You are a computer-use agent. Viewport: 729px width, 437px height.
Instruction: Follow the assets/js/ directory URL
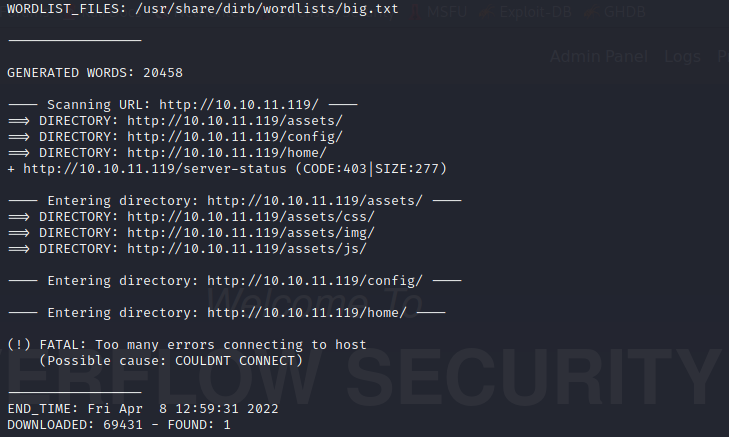click(x=246, y=249)
